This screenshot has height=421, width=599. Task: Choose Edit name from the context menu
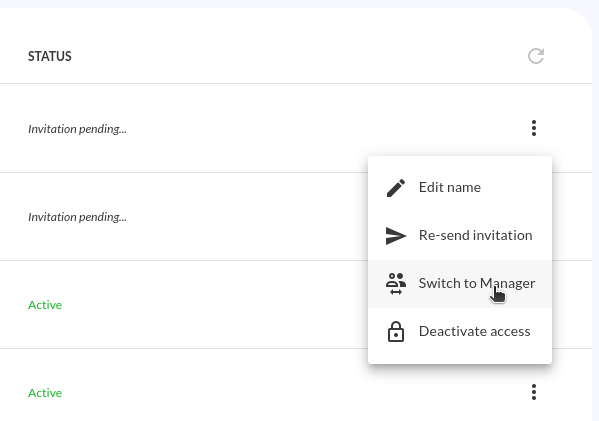tap(460, 188)
